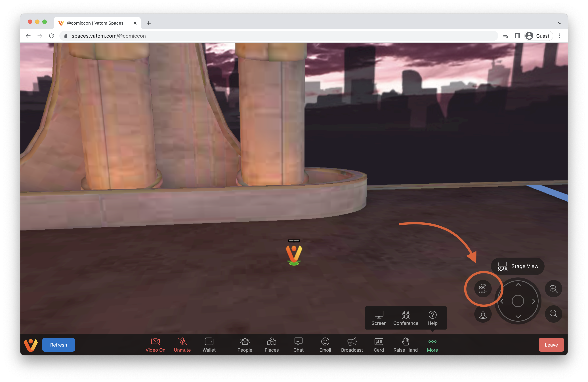Open Conference from the More popup
The image size is (588, 382).
[406, 318]
